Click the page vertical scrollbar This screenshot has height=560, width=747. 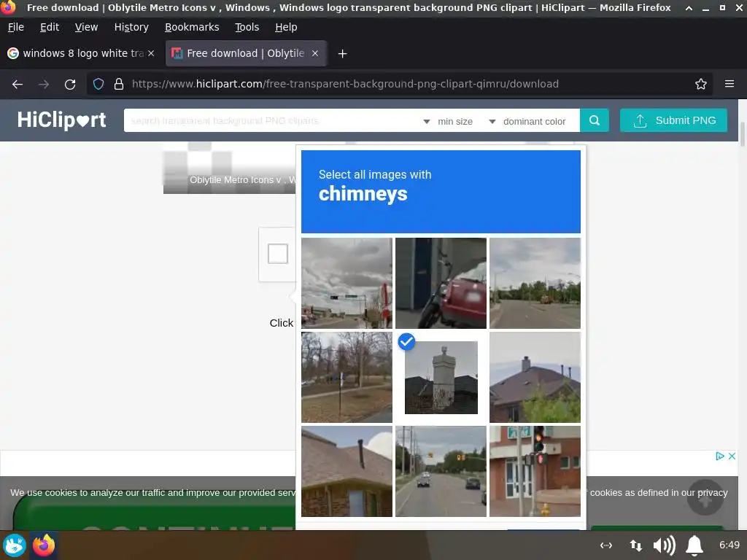point(742,133)
